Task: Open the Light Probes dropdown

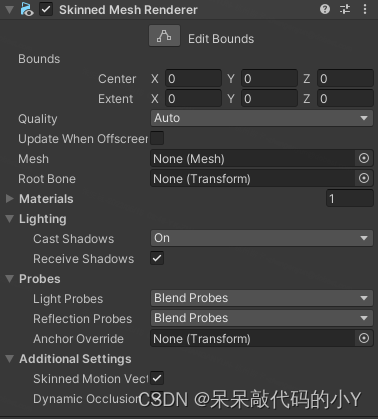Action: pos(262,298)
